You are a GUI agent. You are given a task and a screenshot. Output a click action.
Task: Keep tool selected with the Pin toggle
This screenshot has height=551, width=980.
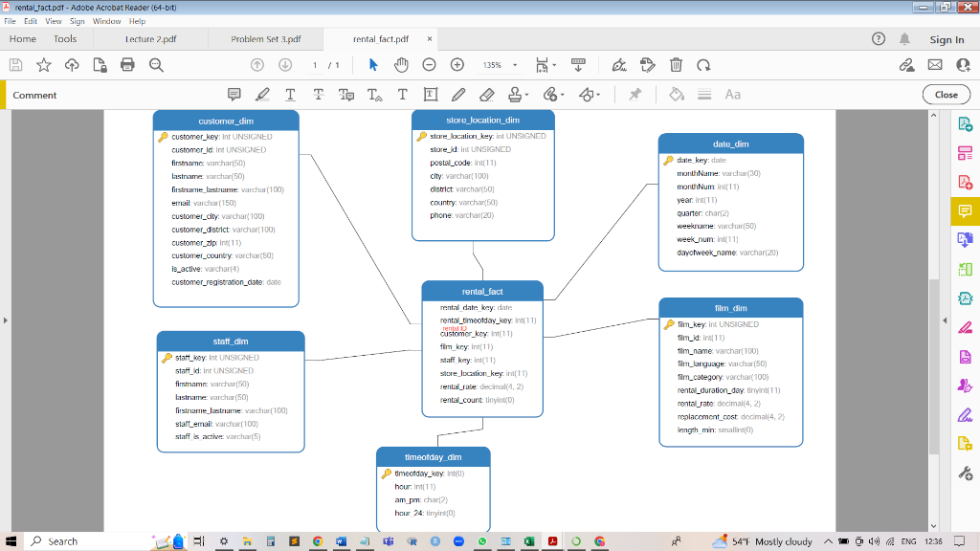pyautogui.click(x=635, y=94)
